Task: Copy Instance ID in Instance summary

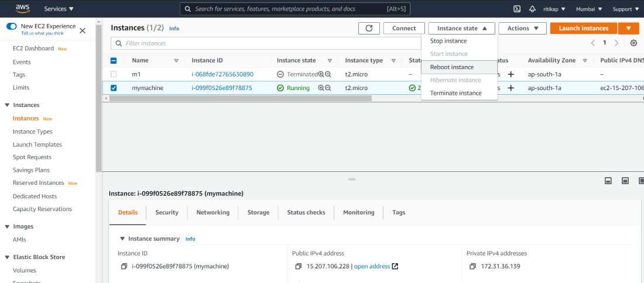Action: point(124,266)
